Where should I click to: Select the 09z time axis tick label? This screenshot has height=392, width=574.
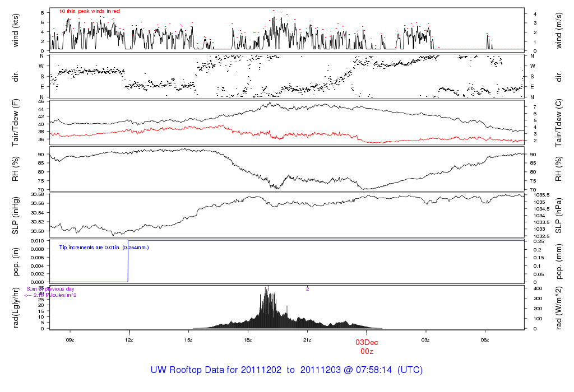pos(70,340)
